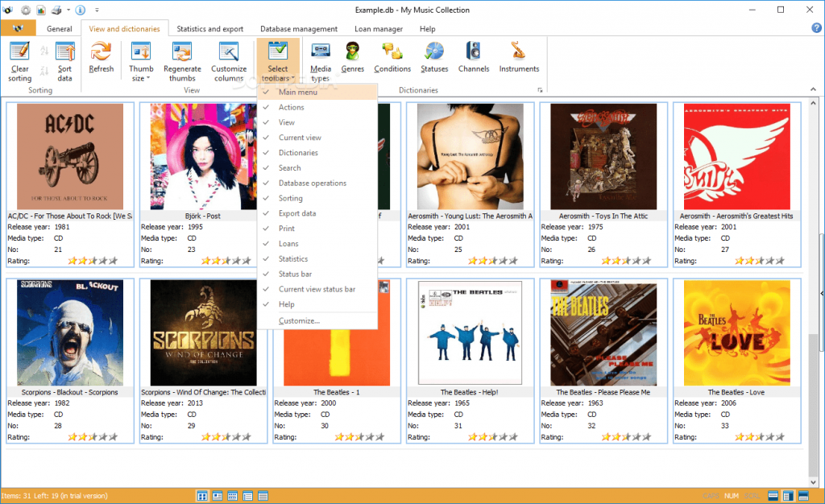Open the Genres dictionary
The height and width of the screenshot is (504, 825).
pyautogui.click(x=353, y=57)
